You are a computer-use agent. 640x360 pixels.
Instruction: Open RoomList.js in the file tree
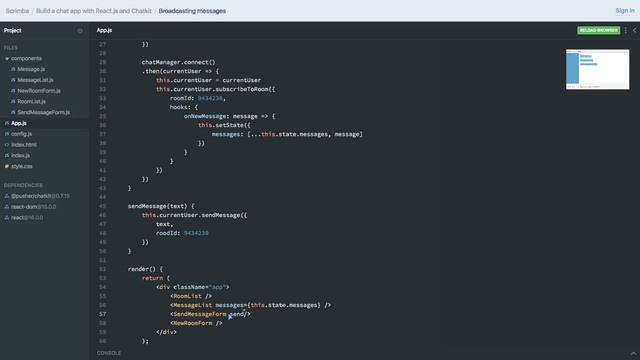point(31,102)
